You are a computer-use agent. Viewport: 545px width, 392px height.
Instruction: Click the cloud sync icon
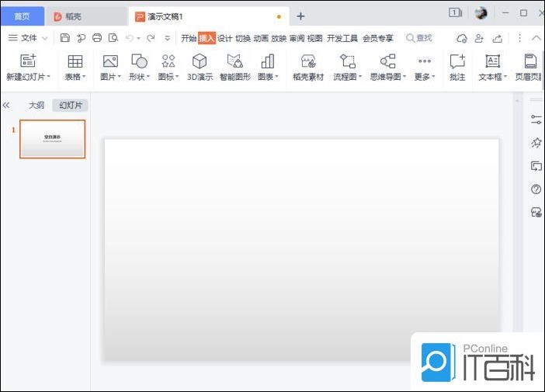coord(462,38)
